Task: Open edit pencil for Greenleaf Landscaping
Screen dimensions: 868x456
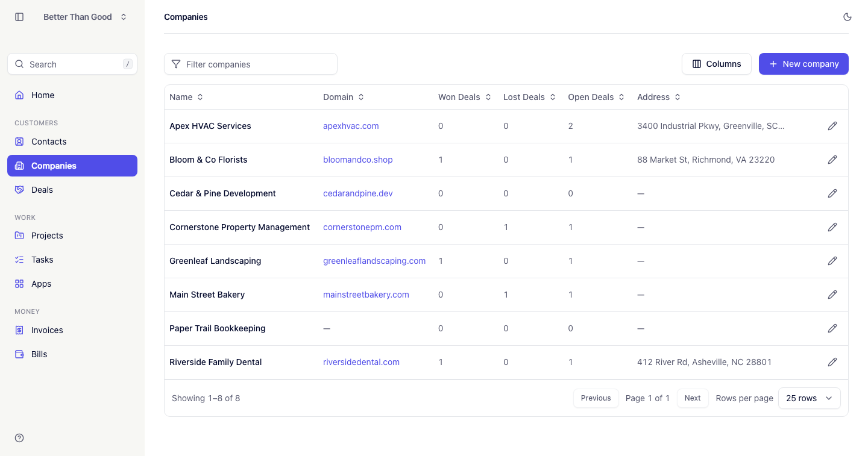Action: coord(832,261)
